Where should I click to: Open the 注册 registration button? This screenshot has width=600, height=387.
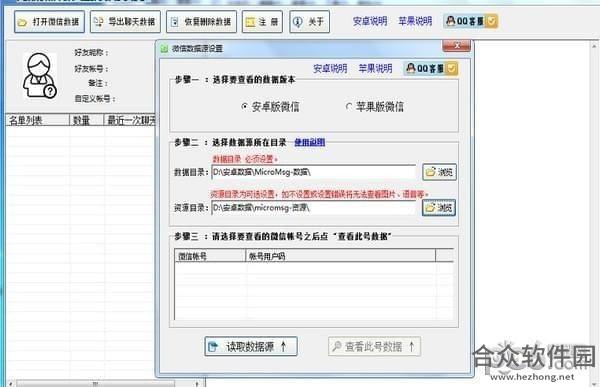pos(262,22)
